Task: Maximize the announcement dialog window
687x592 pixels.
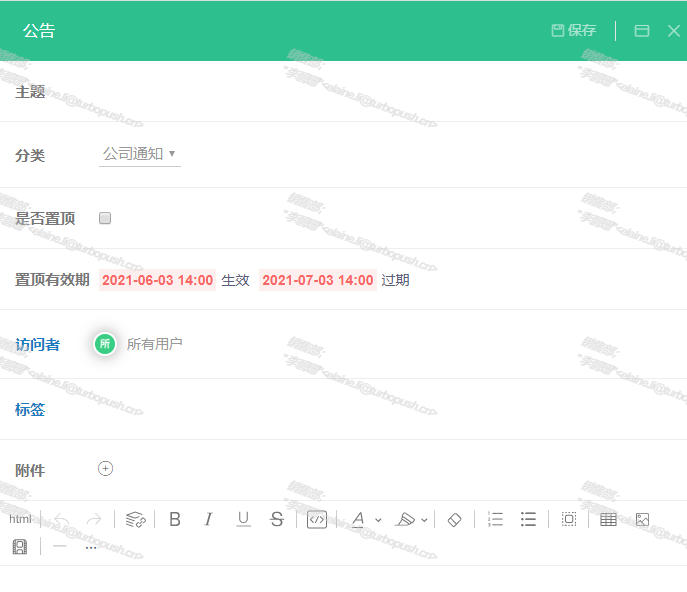Action: tap(642, 31)
